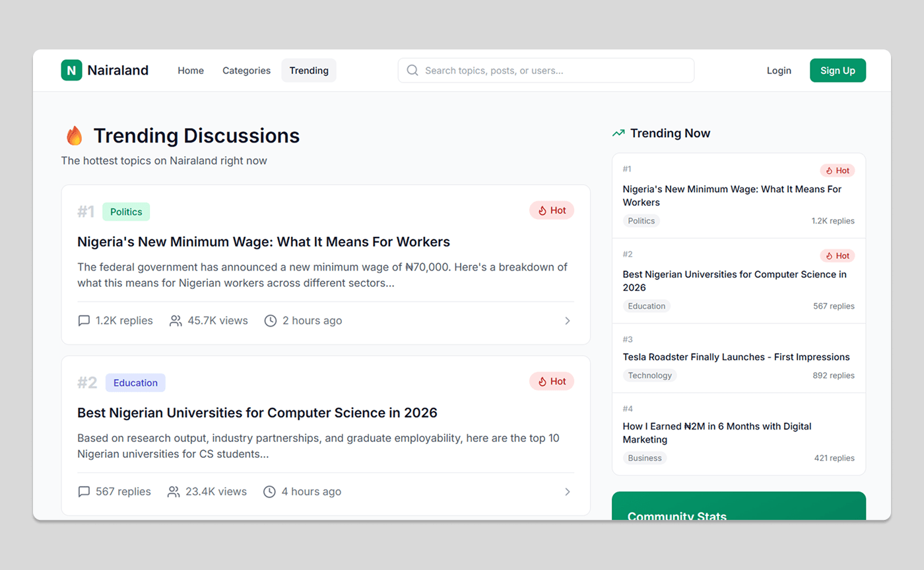Focus the search topics input field

pyautogui.click(x=546, y=71)
